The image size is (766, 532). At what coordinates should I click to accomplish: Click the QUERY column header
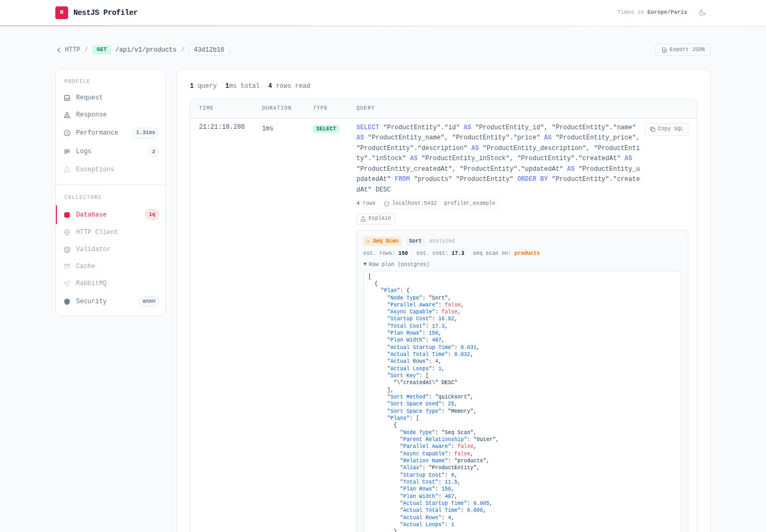[x=365, y=109]
